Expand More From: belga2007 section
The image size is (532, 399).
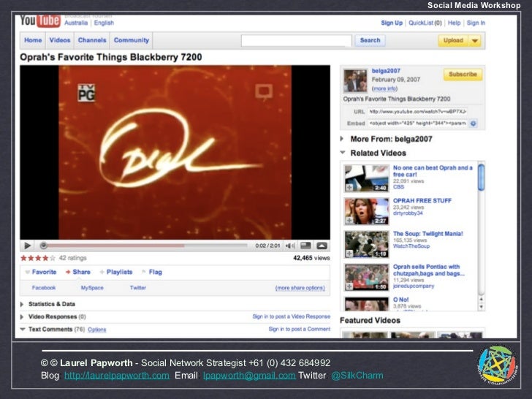pos(342,139)
